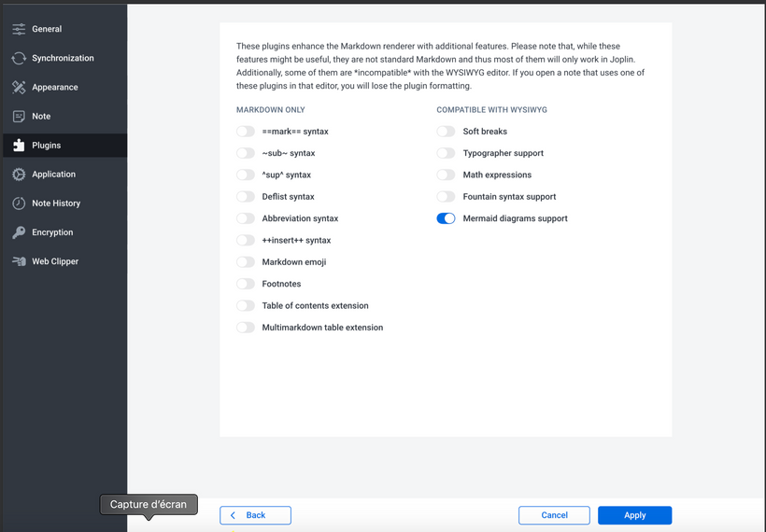Click the Note page icon
Image resolution: width=766 pixels, height=532 pixels.
19,116
